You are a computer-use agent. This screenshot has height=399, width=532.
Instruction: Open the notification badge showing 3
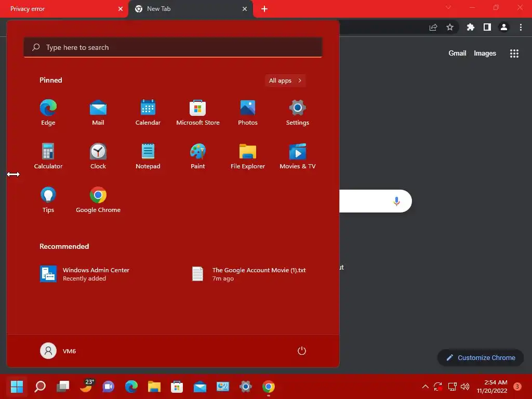[517, 387]
